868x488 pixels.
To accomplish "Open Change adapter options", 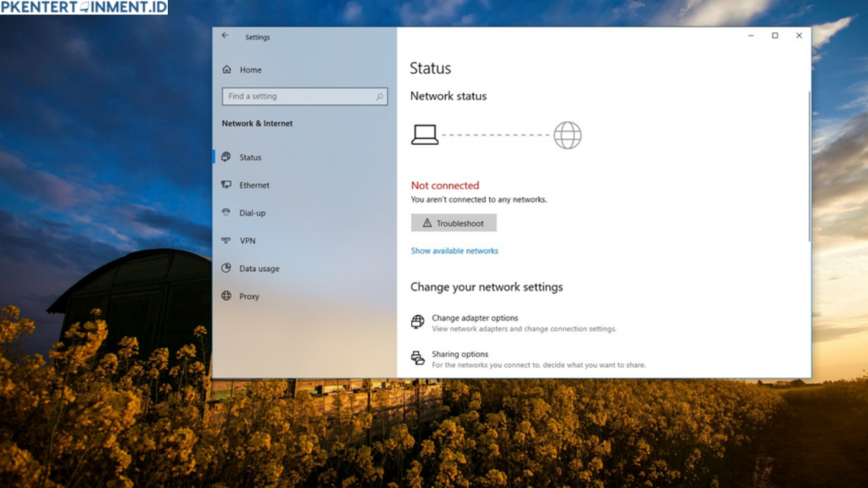I will click(475, 317).
